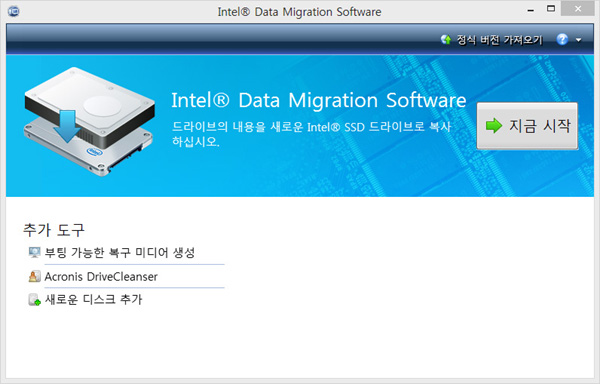Minimize the Intel Data Migration window
Image resolution: width=600 pixels, height=384 pixels.
click(x=530, y=11)
